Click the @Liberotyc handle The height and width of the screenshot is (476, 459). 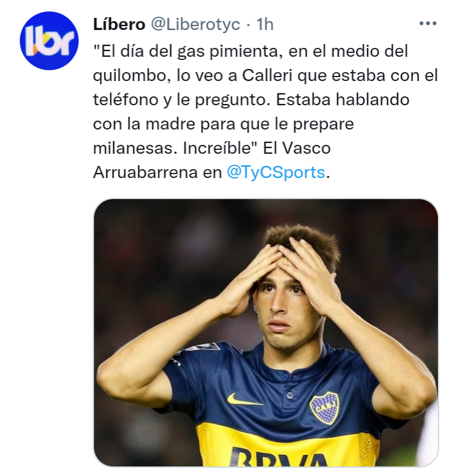(x=195, y=24)
